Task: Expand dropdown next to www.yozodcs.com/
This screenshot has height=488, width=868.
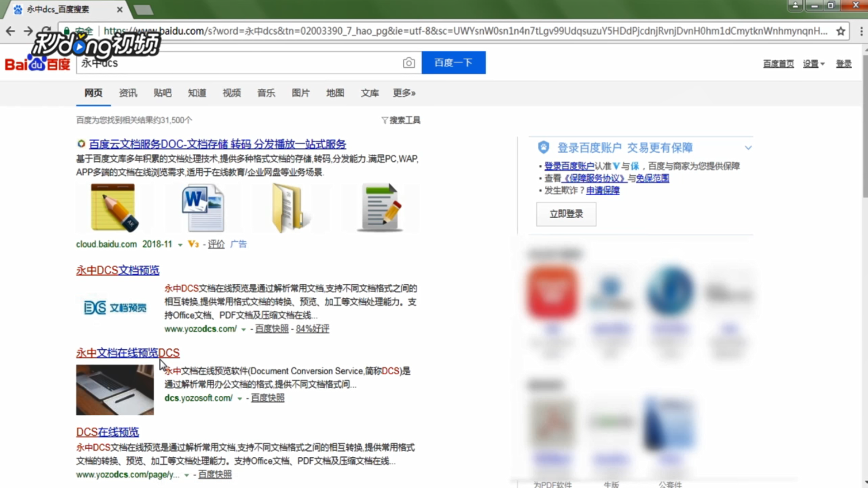Action: point(243,329)
